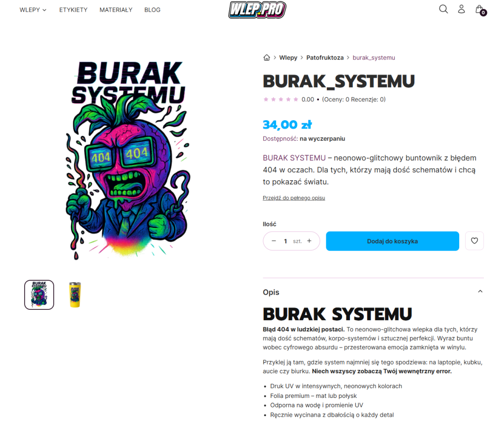Open the shopping bag cart icon
This screenshot has width=504, height=427.
pos(480,10)
